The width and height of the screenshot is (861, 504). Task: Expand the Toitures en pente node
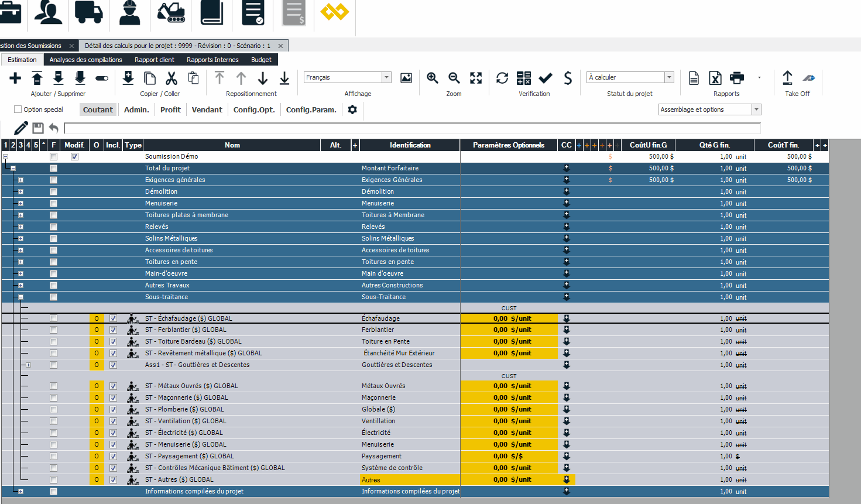(20, 262)
